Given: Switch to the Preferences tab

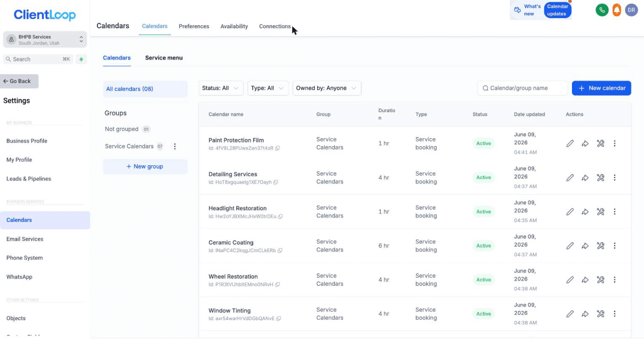Looking at the screenshot, I should pyautogui.click(x=194, y=26).
